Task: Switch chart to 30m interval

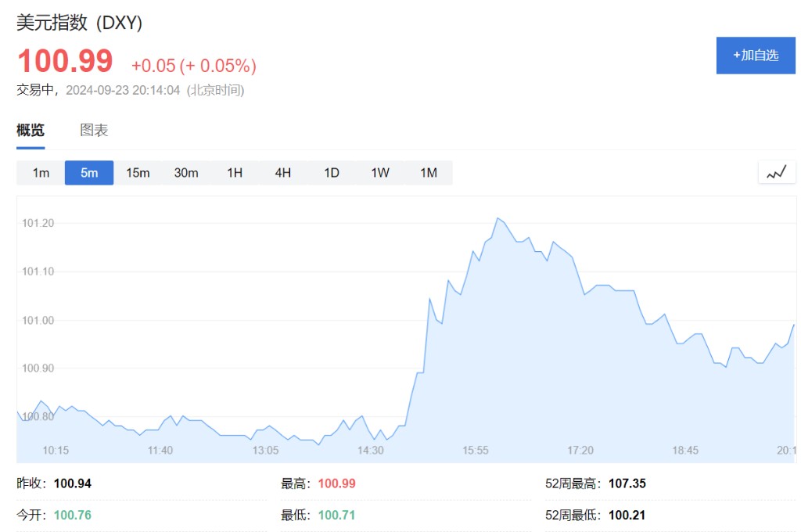Action: click(186, 173)
